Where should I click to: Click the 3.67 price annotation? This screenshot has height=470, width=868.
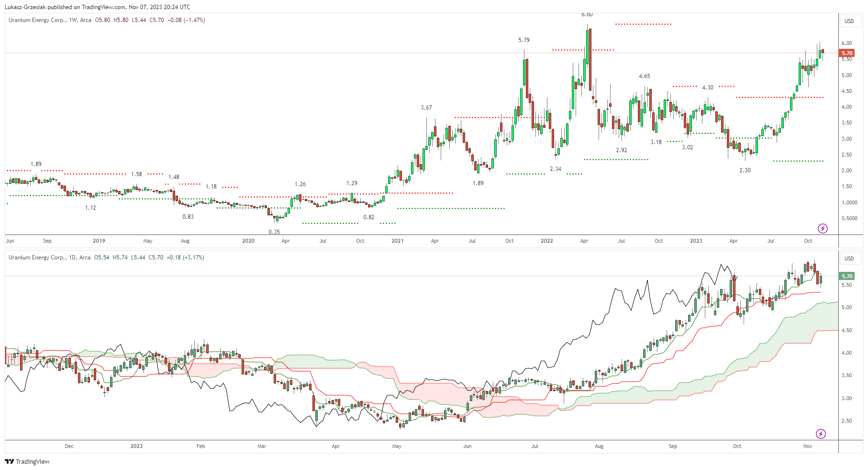click(x=426, y=108)
